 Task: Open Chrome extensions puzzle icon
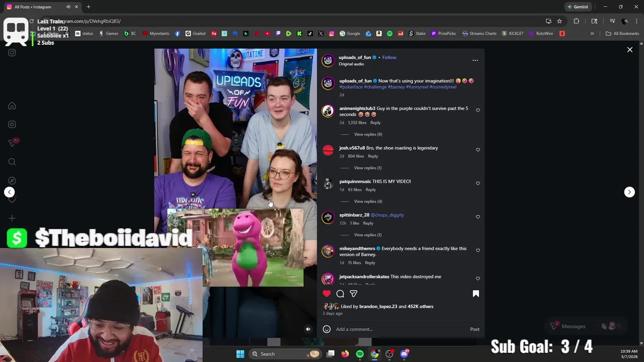tap(577, 21)
